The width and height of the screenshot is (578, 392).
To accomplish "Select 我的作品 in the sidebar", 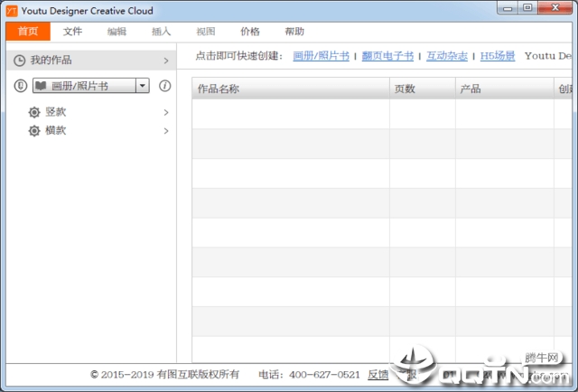I will (91, 61).
